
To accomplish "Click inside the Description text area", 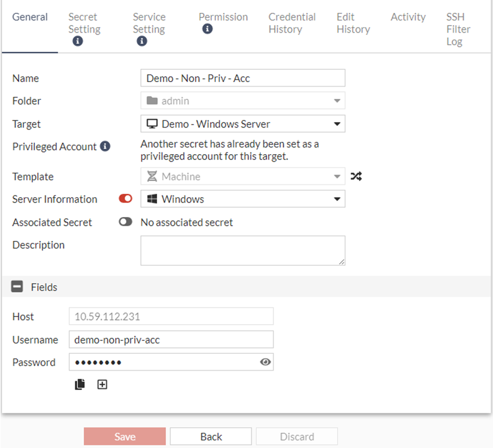I will tap(243, 250).
